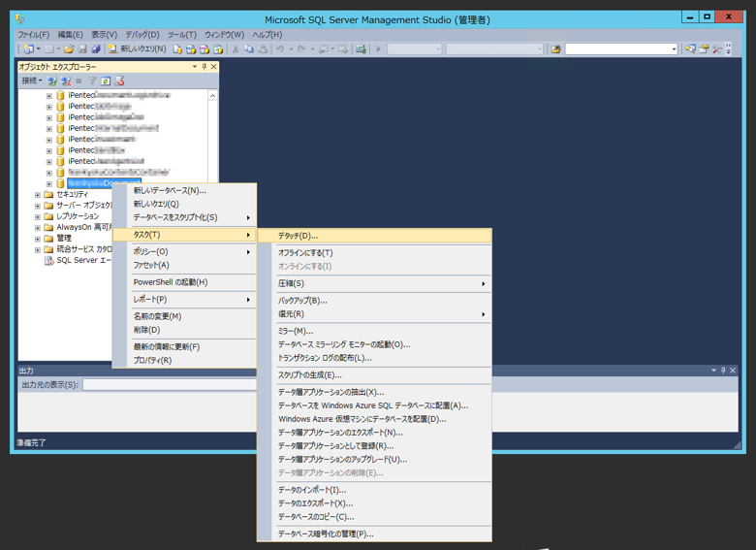Select データのインポート(I)...
The width and height of the screenshot is (756, 550).
point(375,490)
